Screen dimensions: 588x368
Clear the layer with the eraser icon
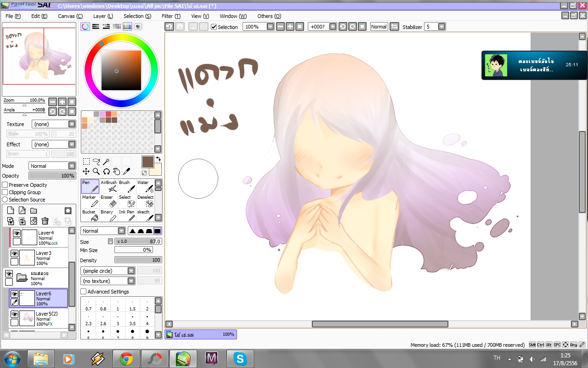pyautogui.click(x=34, y=221)
